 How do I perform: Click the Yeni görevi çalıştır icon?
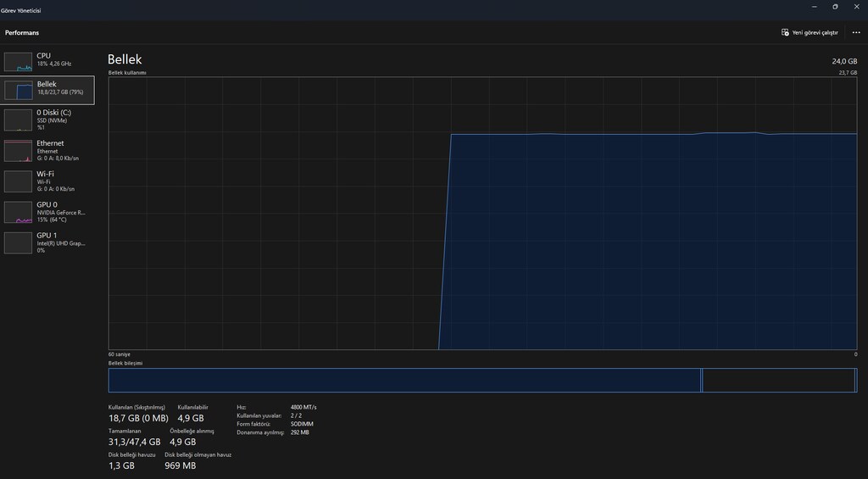pos(785,33)
